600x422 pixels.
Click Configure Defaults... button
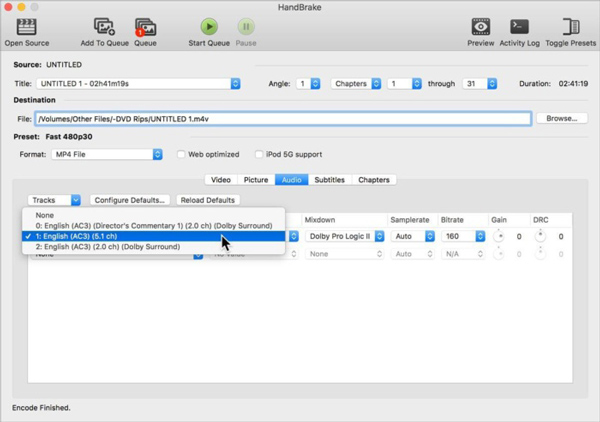point(130,200)
